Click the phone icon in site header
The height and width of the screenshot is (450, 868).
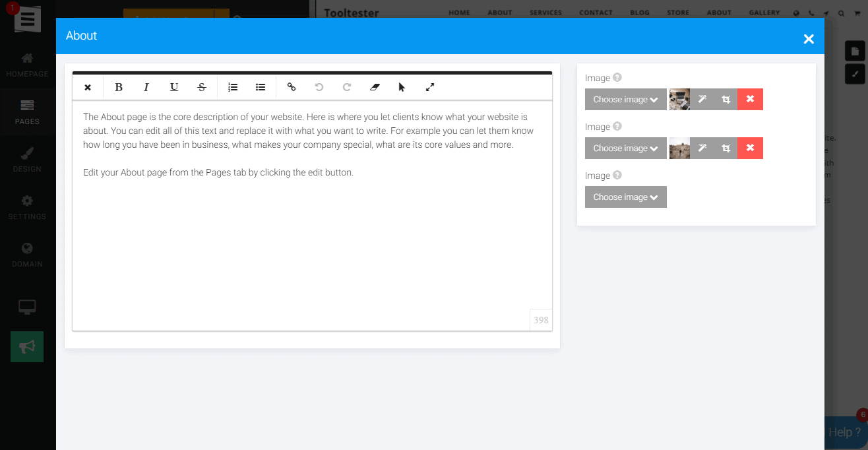pos(811,13)
